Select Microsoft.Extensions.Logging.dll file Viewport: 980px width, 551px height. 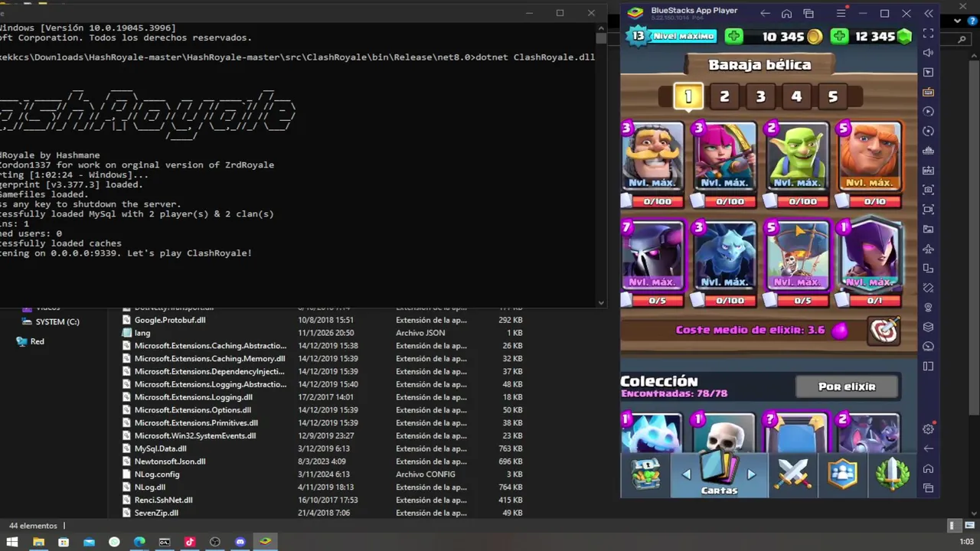point(193,397)
